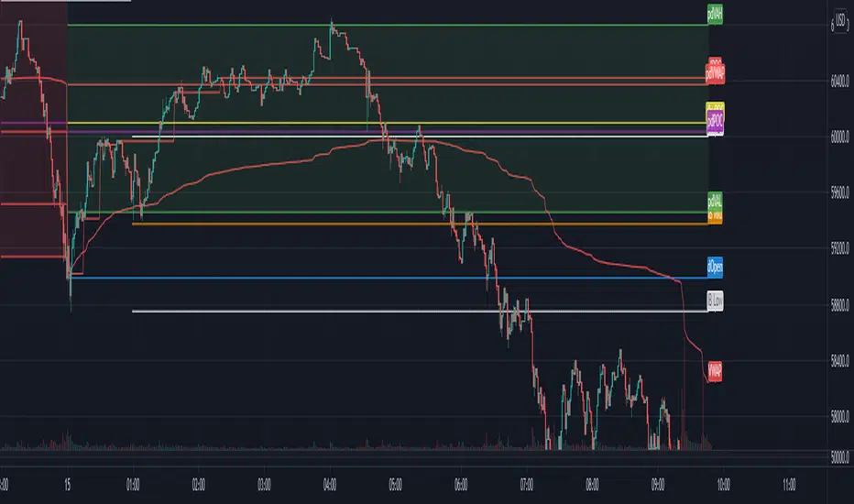Click the blue dOpen level label
The image size is (854, 504).
(715, 268)
